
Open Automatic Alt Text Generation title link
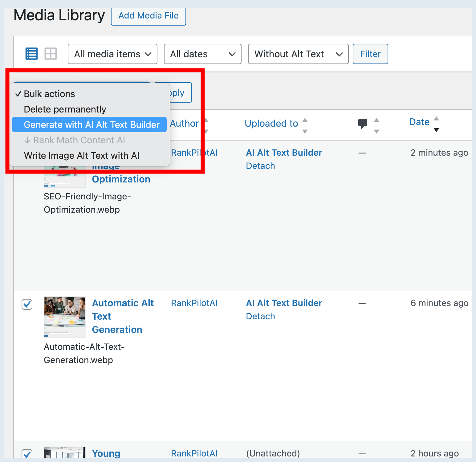[123, 316]
